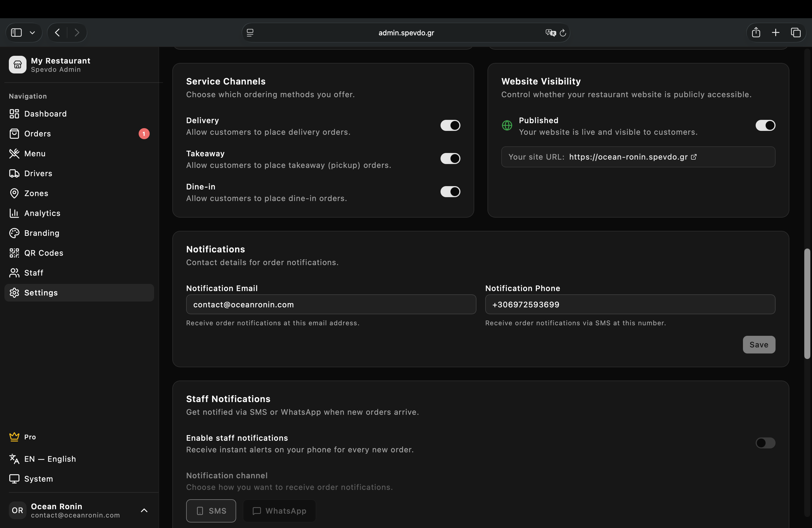Viewport: 812px width, 528px height.
Task: Click the Zones map pin icon
Action: coord(14,193)
